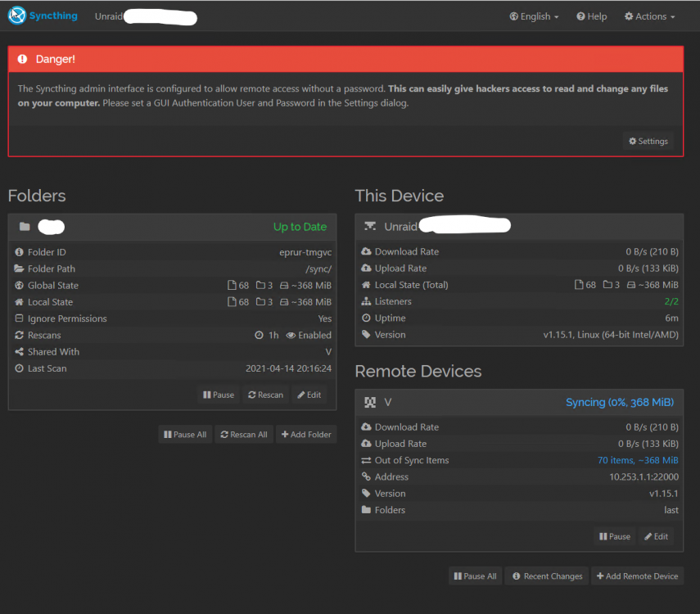Click the Uptime clock icon
Screen dimensions: 700x614
(x=366, y=318)
